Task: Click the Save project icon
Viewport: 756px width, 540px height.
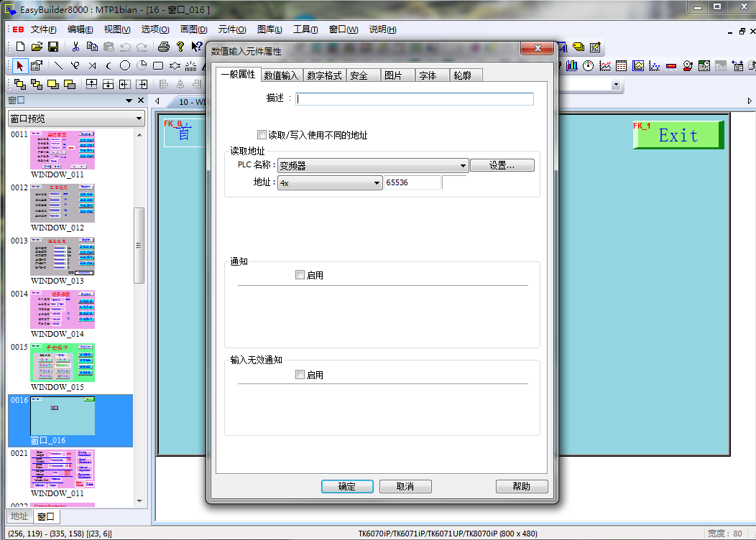Action: click(53, 47)
